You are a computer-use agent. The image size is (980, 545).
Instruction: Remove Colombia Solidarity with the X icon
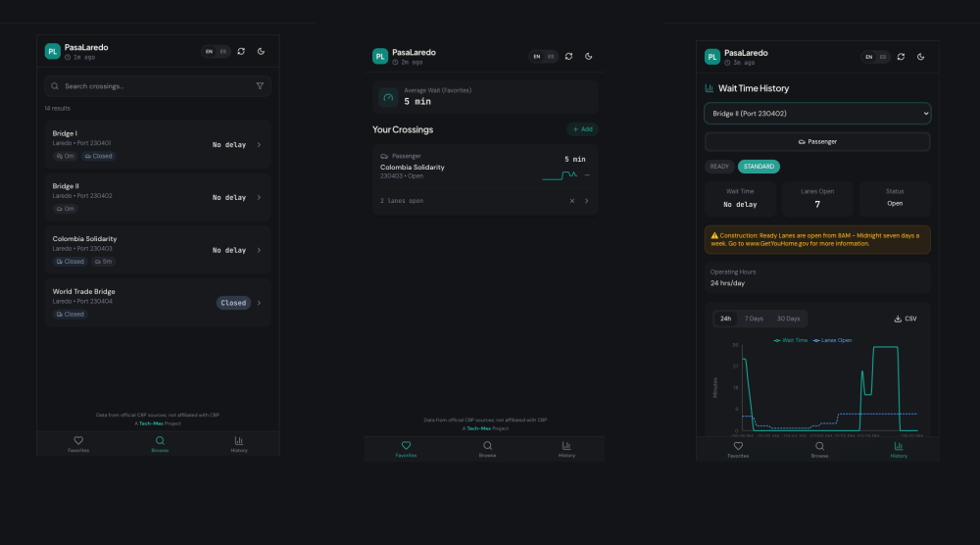tap(572, 201)
